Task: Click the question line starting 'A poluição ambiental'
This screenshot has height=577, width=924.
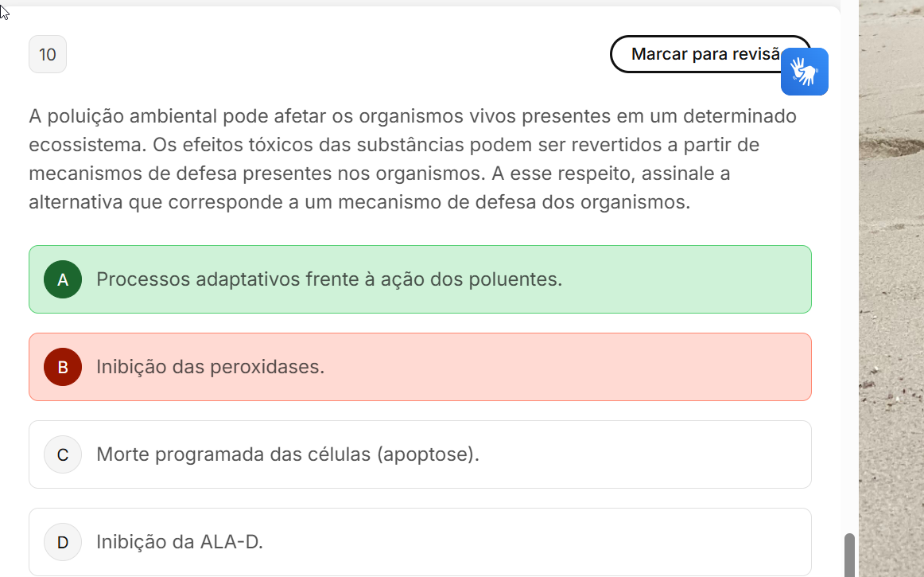Action: (x=412, y=116)
